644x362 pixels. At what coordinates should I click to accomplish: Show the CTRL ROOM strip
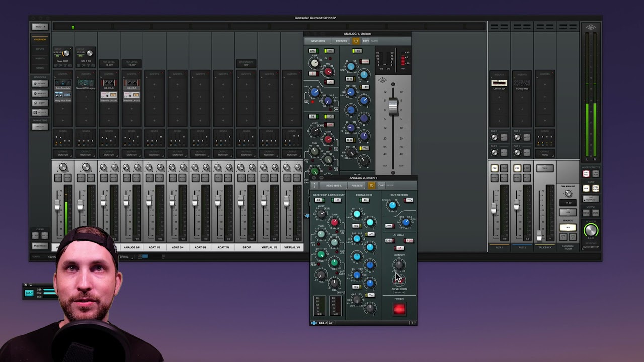[595, 188]
